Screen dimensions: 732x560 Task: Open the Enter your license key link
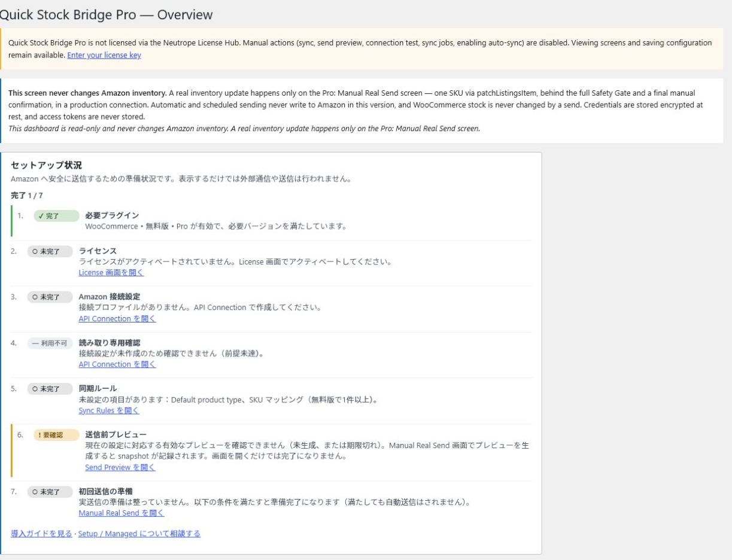pyautogui.click(x=104, y=55)
